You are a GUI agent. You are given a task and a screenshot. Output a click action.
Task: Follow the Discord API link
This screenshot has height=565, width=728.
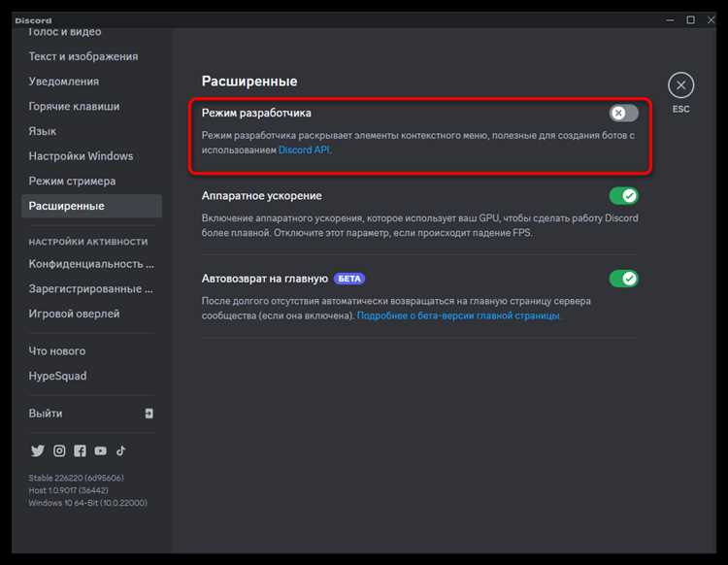pos(304,150)
